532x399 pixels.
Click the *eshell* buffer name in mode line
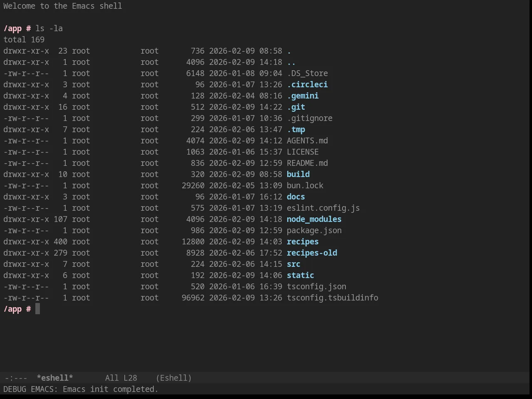(55, 378)
